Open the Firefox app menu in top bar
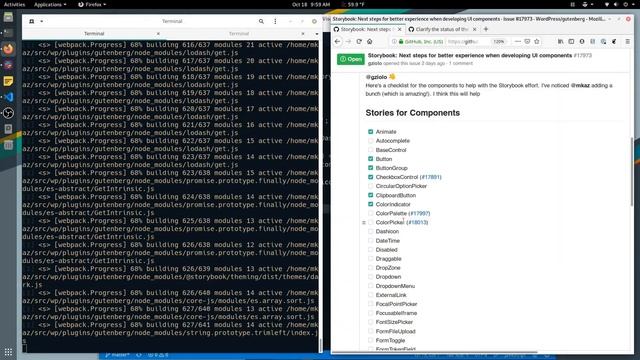This screenshot has height=360, width=640. pos(92,4)
